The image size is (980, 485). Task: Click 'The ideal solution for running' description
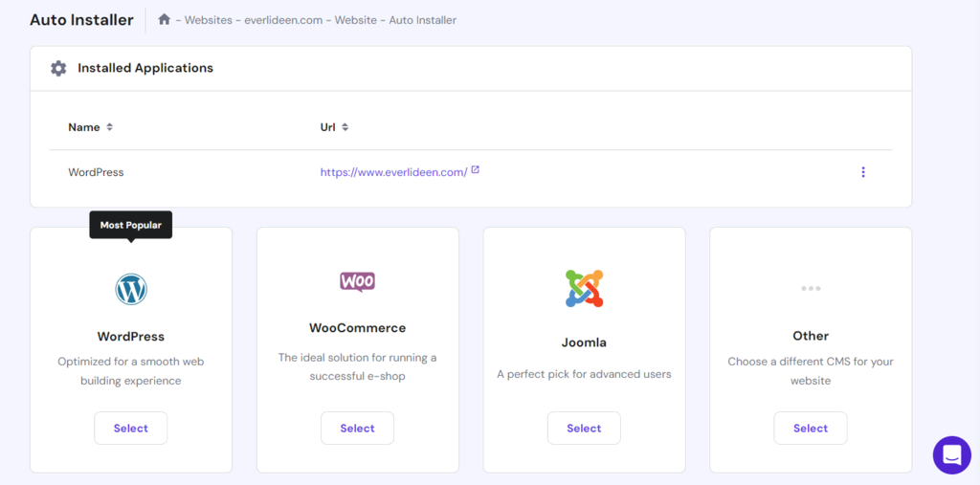pos(358,367)
